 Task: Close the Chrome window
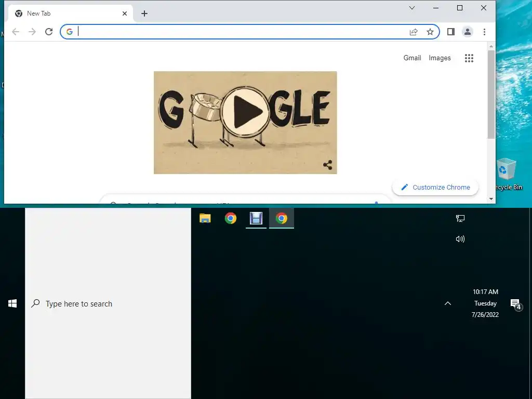tap(484, 8)
